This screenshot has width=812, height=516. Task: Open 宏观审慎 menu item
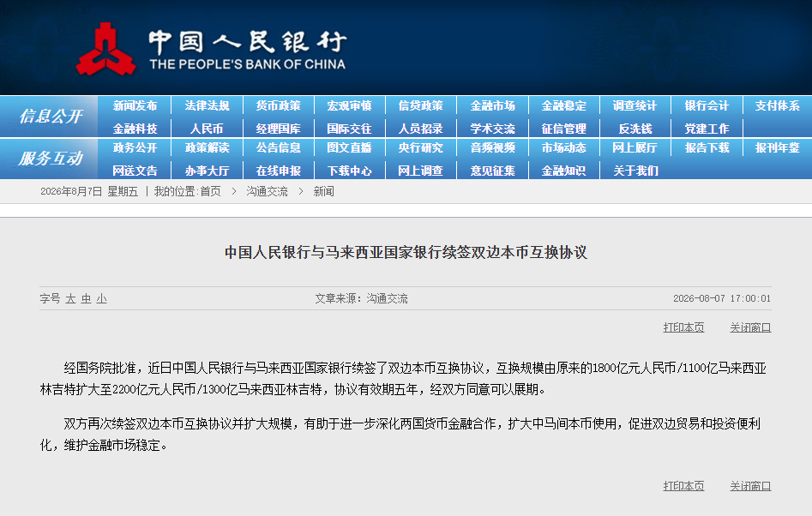pyautogui.click(x=349, y=106)
